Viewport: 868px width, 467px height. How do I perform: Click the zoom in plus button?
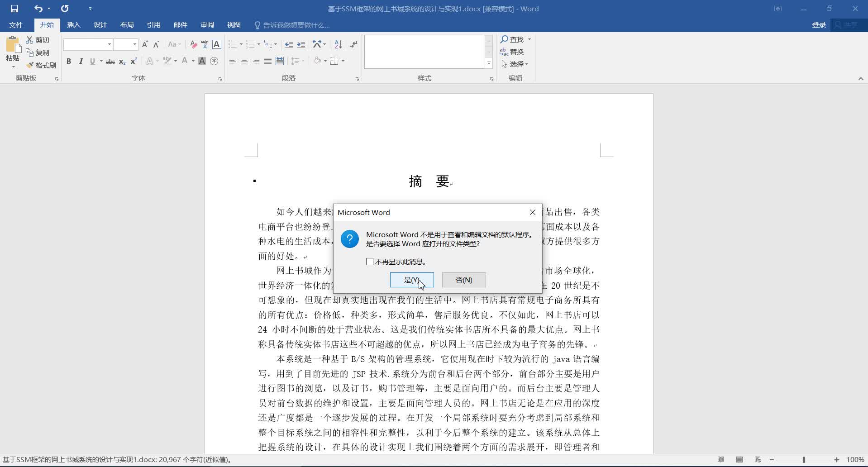[x=837, y=460]
